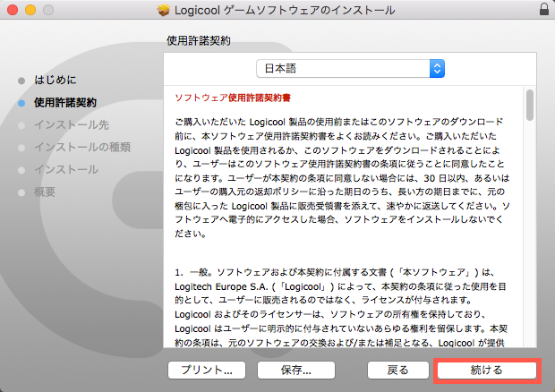
Task: Select the インストールの種類 step in the sidebar
Action: click(x=82, y=147)
